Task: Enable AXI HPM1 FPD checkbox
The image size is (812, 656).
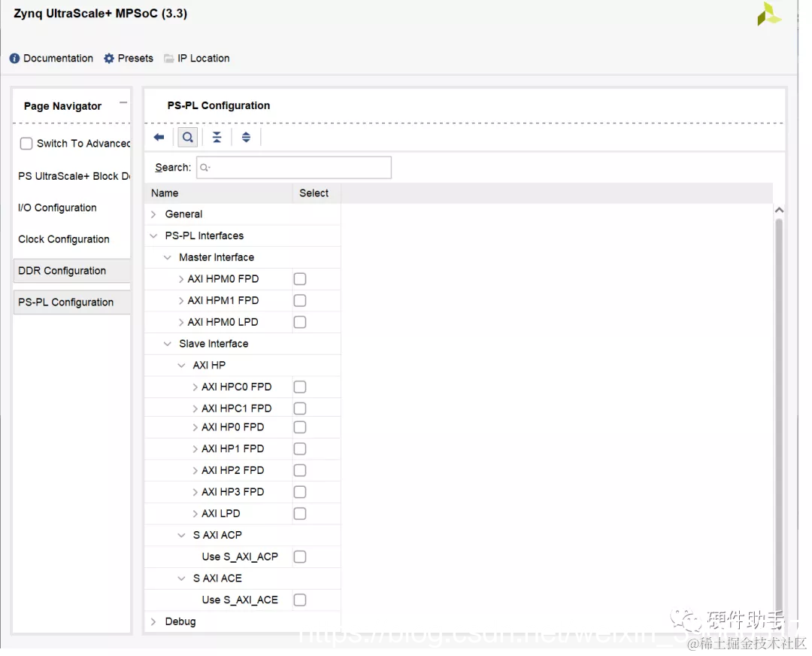Action: click(300, 300)
